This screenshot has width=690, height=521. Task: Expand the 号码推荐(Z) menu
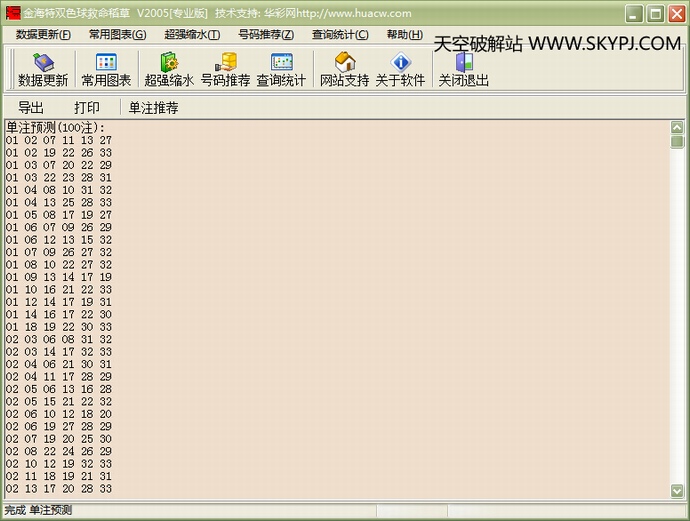(x=266, y=34)
